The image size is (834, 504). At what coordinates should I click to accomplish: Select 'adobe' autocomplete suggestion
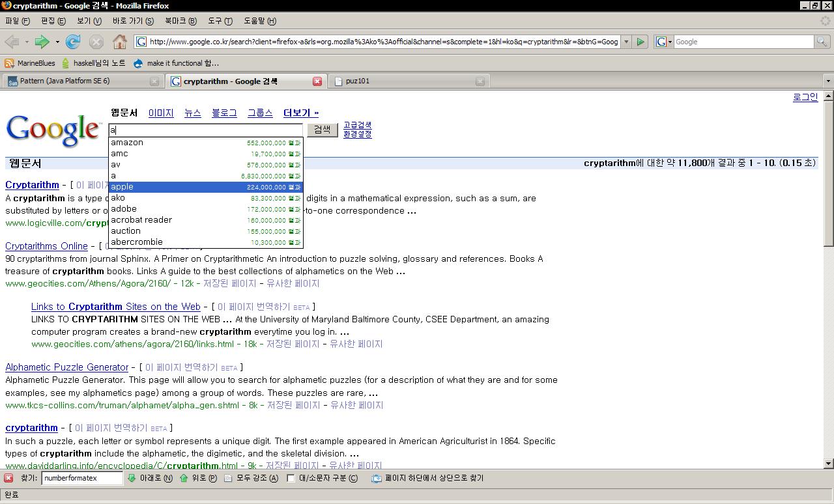tap(205, 209)
